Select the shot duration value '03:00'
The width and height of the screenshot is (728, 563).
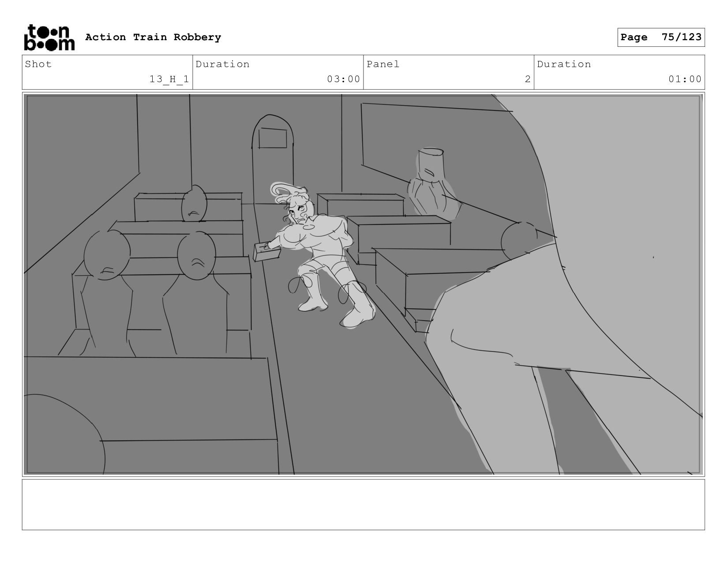[x=343, y=79]
